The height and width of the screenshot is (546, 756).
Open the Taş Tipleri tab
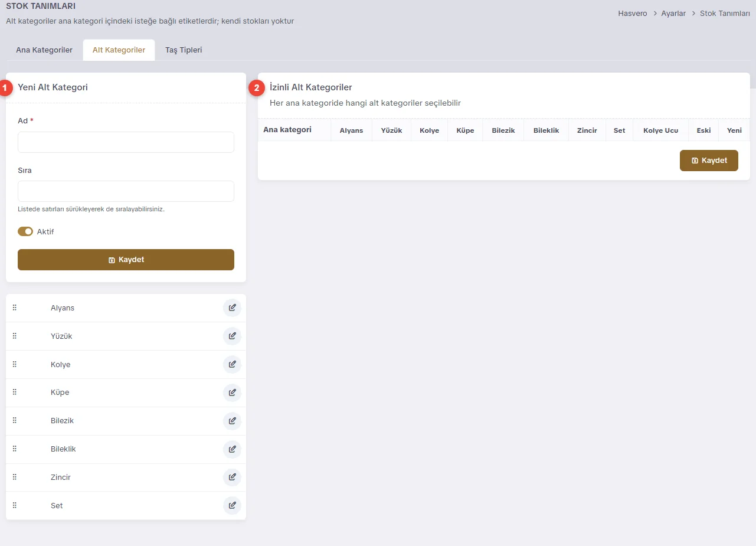pos(184,50)
